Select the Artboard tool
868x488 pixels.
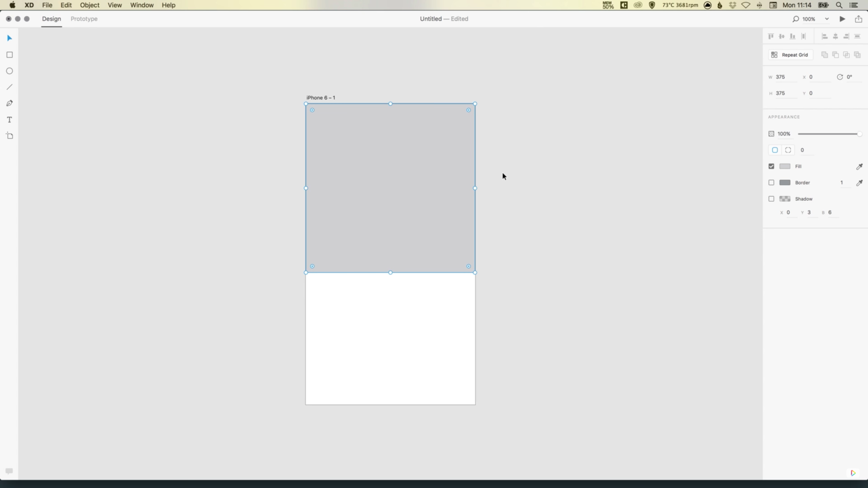pos(9,136)
